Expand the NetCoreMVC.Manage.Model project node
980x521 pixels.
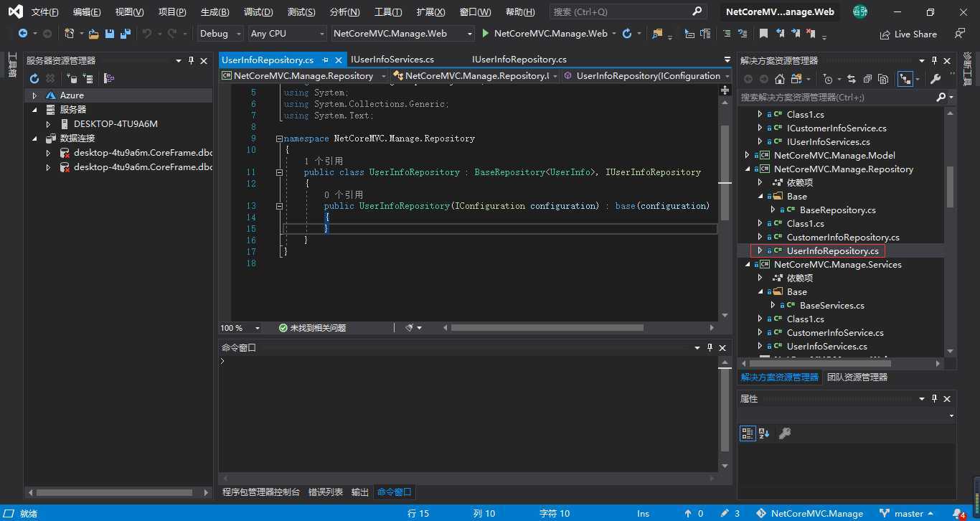point(748,155)
